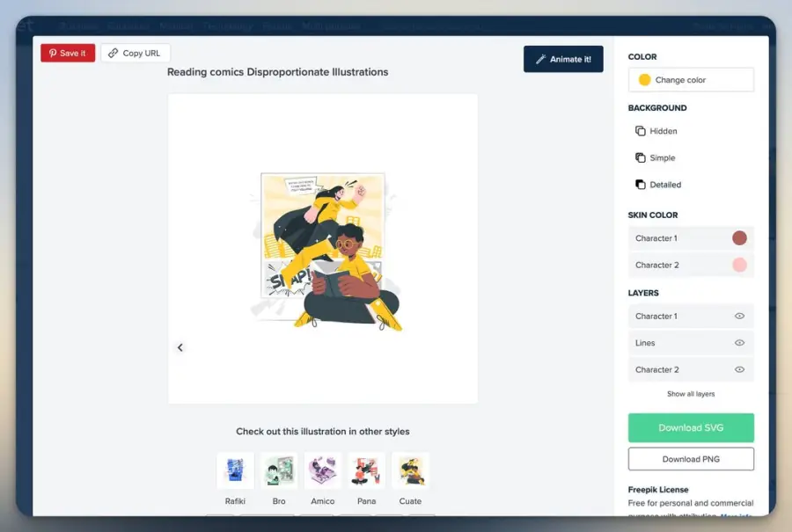Click the chain-link icon in Copy URL
Viewport: 792px width, 532px height.
click(114, 53)
